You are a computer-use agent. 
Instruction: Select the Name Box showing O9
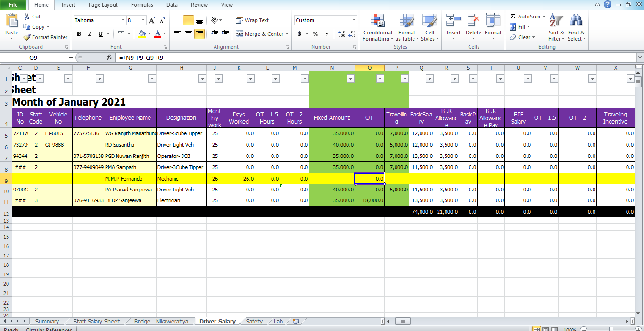33,58
